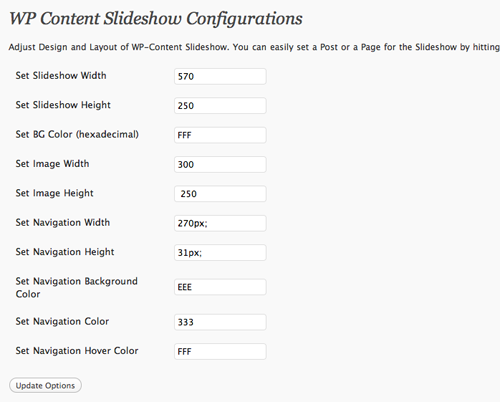The image size is (500, 402).
Task: Select the Slideshow Height input showing 250
Action: [x=220, y=106]
